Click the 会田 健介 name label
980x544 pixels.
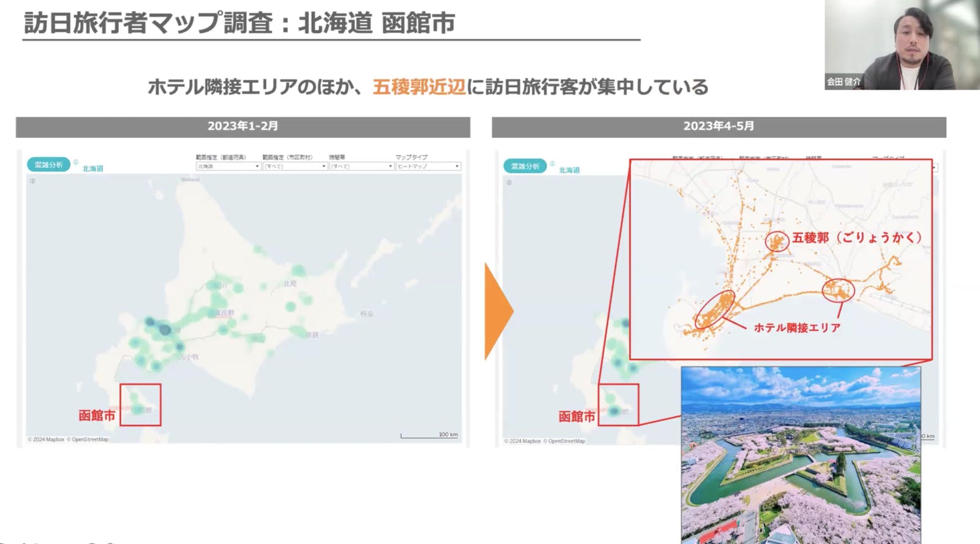(844, 81)
